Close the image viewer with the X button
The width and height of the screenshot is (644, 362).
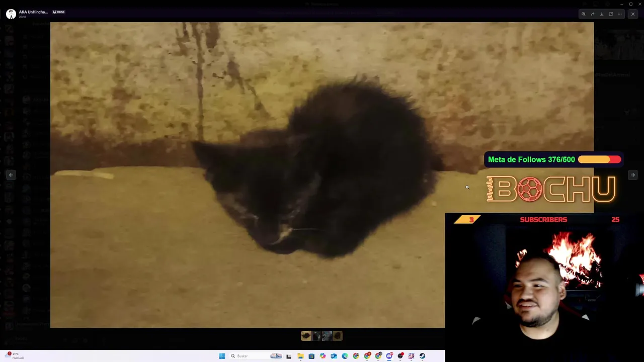632,14
